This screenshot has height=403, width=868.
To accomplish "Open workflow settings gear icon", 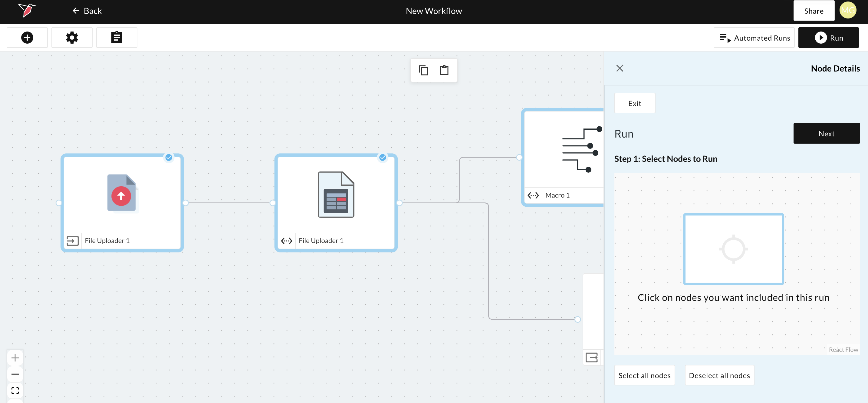I will (x=72, y=38).
